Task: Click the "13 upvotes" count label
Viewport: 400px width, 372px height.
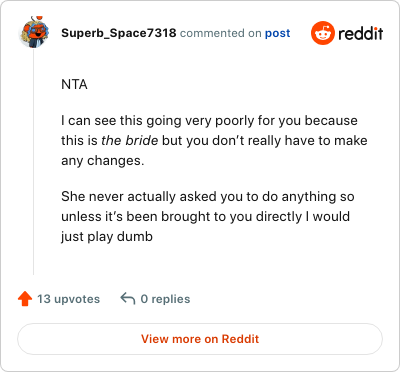Action: point(68,299)
